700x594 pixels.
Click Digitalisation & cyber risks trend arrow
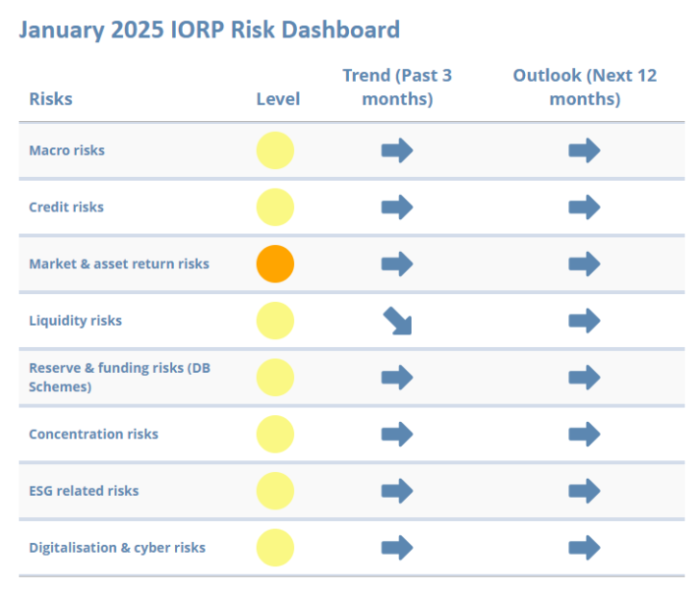396,548
